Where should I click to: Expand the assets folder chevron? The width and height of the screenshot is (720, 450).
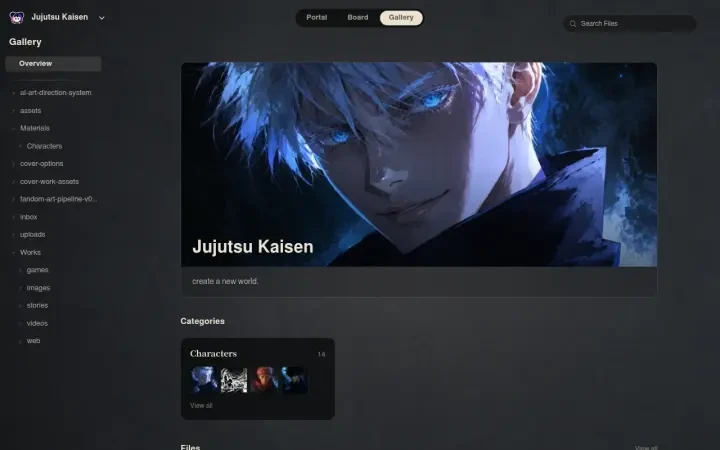[x=13, y=111]
